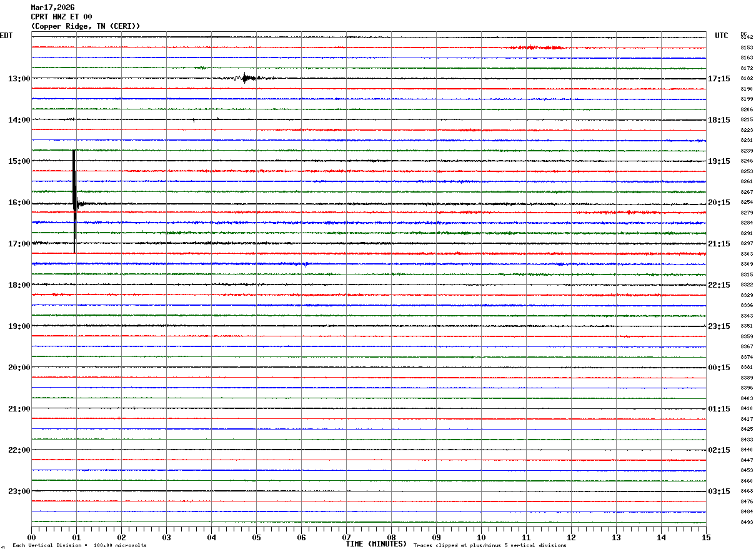The height and width of the screenshot is (554, 756).
Task: Click the 04 minute axis tick label
Action: (x=211, y=537)
